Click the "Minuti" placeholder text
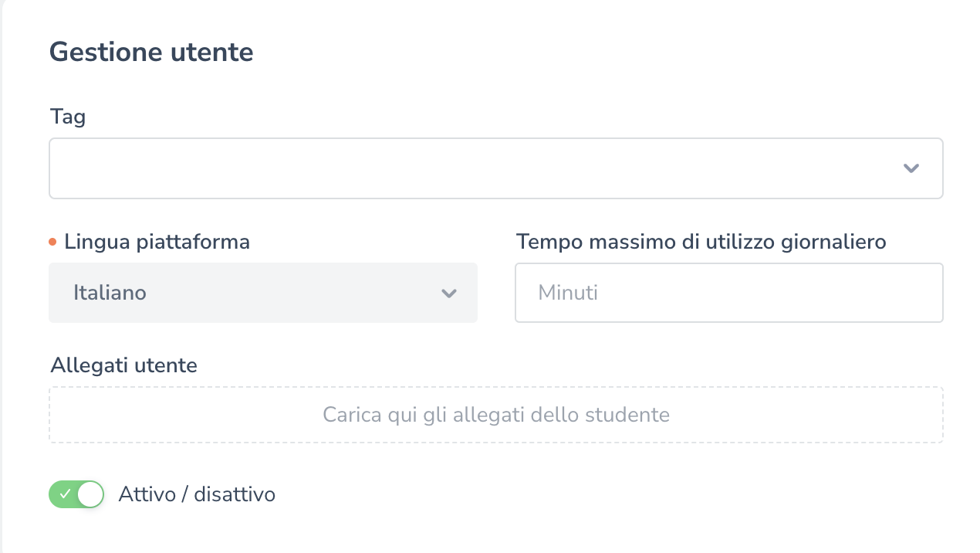The image size is (980, 553). tap(568, 293)
